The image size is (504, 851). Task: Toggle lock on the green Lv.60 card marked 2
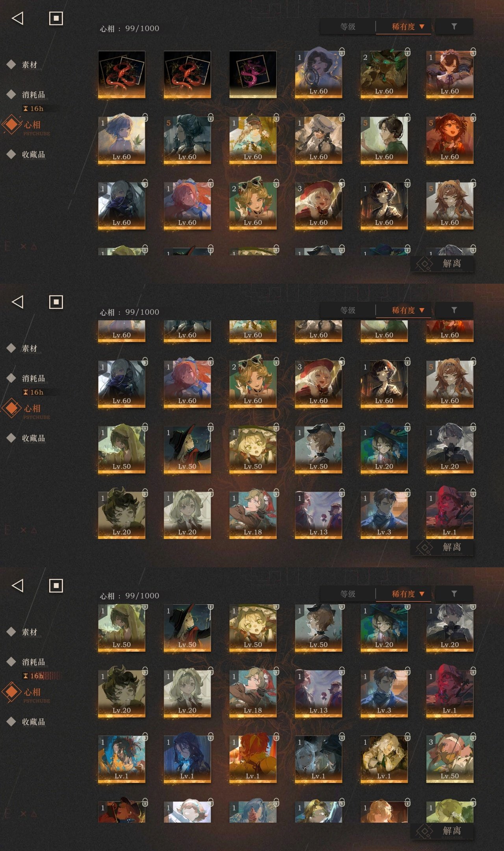tap(408, 52)
